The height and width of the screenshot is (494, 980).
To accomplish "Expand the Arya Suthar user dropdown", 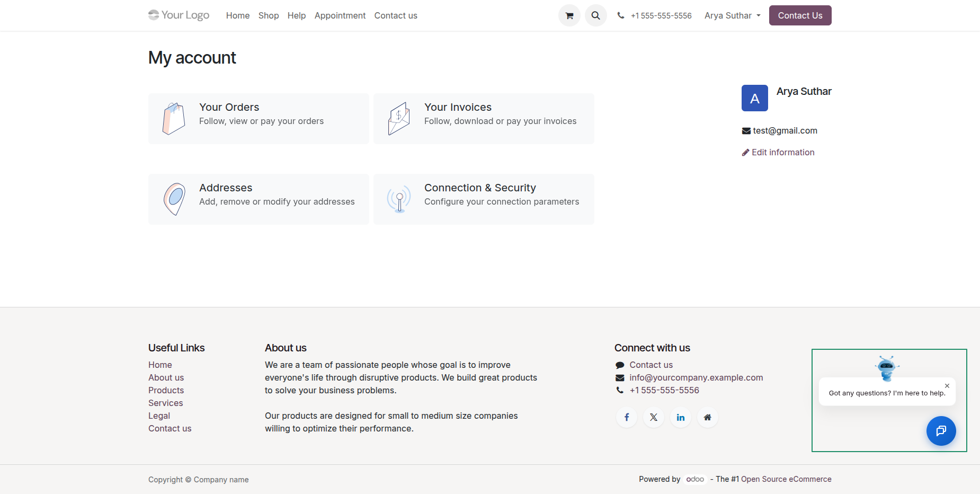I will coord(733,15).
